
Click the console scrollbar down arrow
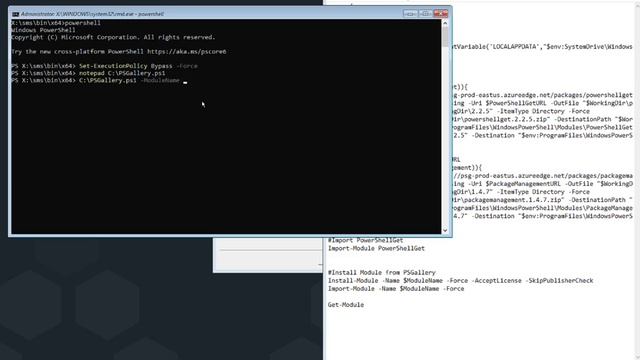tap(445, 230)
